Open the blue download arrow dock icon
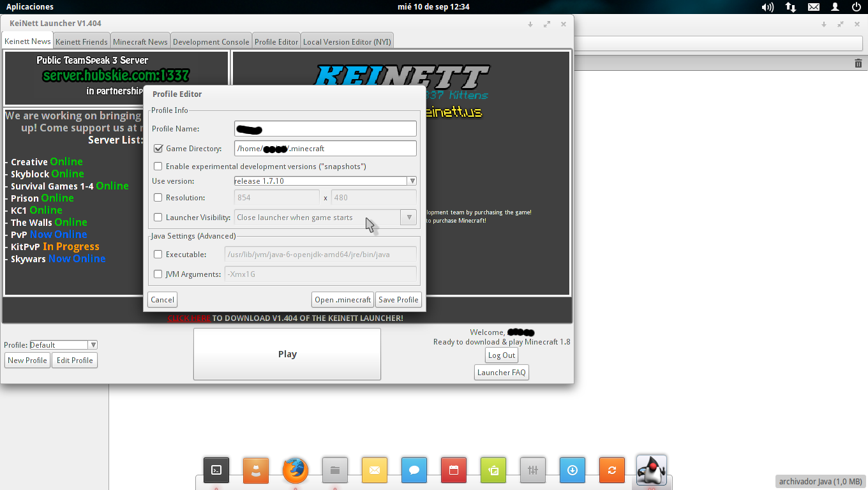868x490 pixels. click(572, 470)
